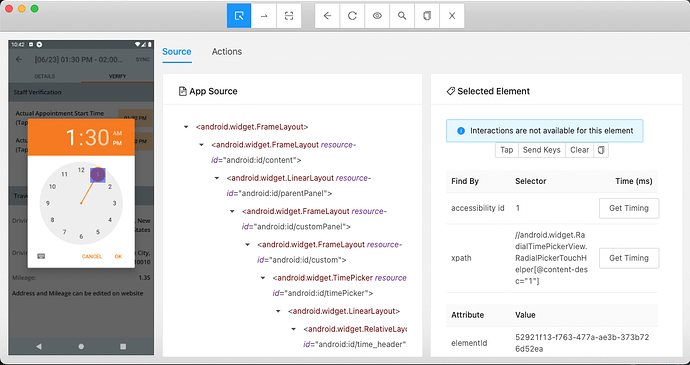Tap hour 3 on the clock face
The height and width of the screenshot is (365, 690).
point(114,203)
